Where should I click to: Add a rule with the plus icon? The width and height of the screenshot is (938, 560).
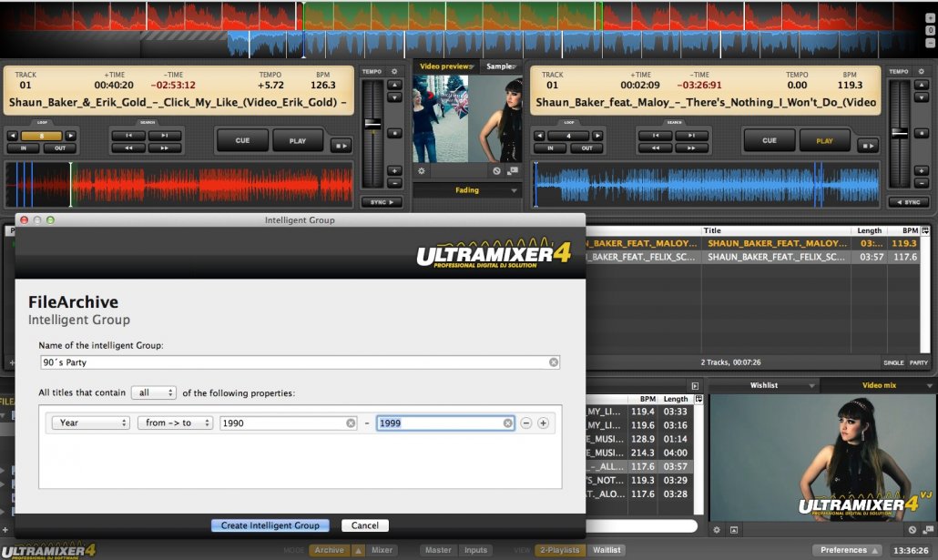543,423
